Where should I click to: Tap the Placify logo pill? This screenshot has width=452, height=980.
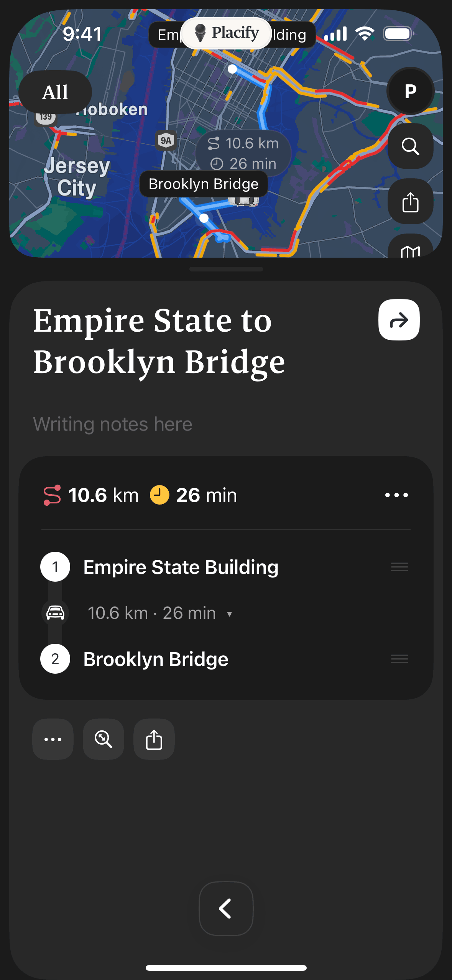point(226,33)
